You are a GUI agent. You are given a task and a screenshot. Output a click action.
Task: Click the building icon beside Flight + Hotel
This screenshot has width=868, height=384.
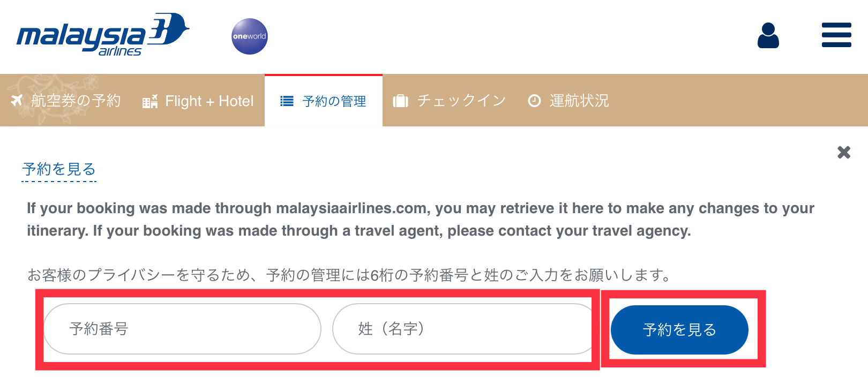(150, 101)
